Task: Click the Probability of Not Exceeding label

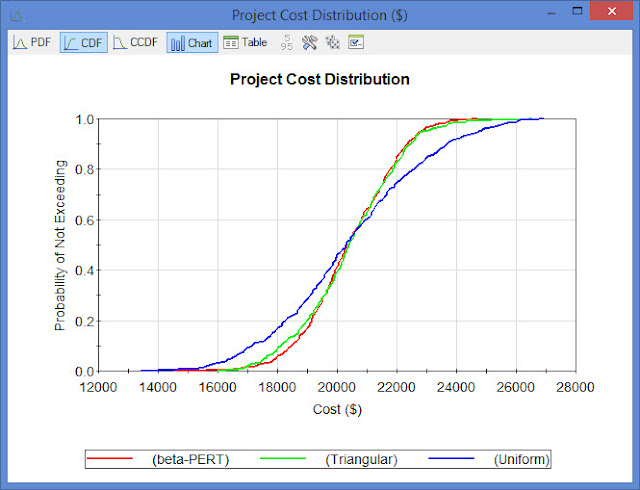Action: point(60,245)
